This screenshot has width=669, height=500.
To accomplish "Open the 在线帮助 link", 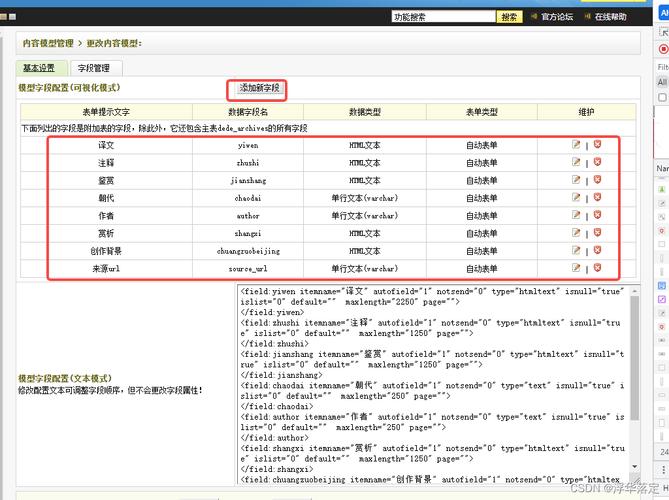I will 611,17.
